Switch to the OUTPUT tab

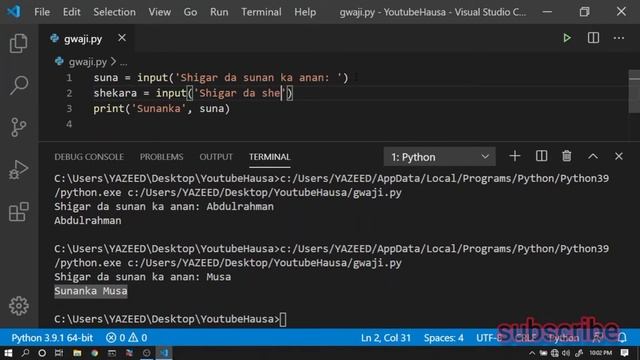216,157
